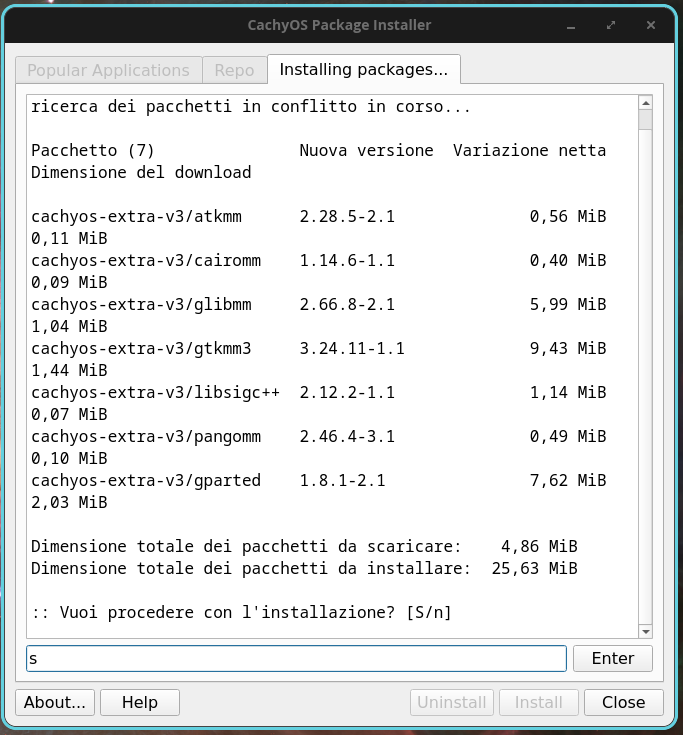Viewport: 683px width, 735px height.
Task: Switch to the Popular Applications tab
Action: [x=108, y=70]
